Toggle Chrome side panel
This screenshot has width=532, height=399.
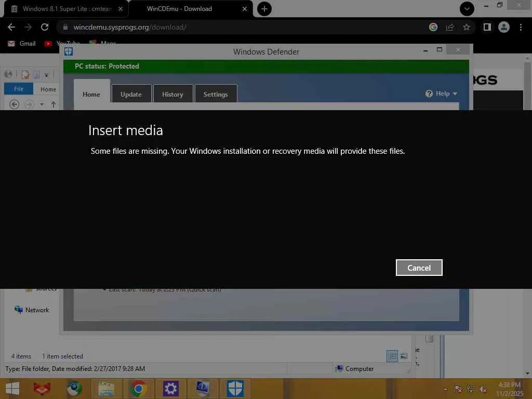487,27
